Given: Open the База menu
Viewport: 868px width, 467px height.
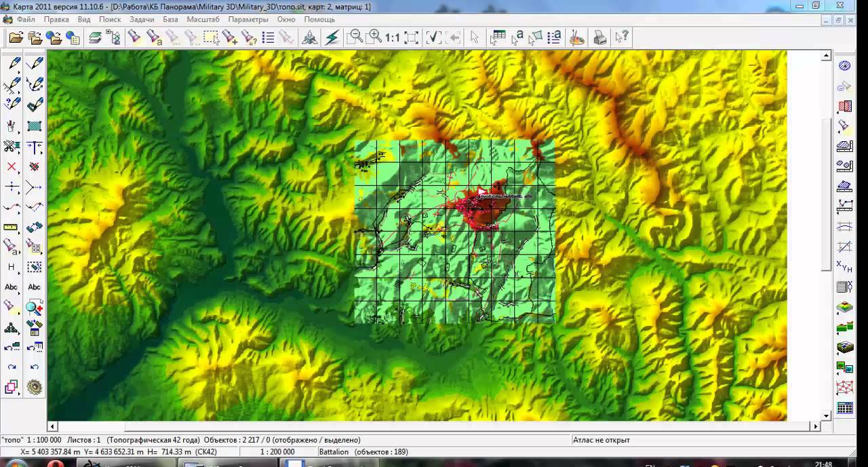Looking at the screenshot, I should point(170,20).
